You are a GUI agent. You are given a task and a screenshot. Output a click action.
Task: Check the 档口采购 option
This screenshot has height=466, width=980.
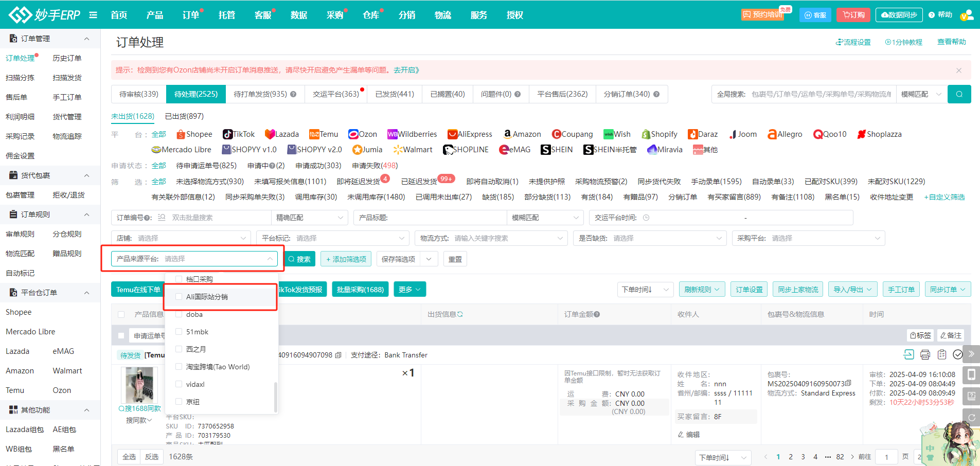179,279
